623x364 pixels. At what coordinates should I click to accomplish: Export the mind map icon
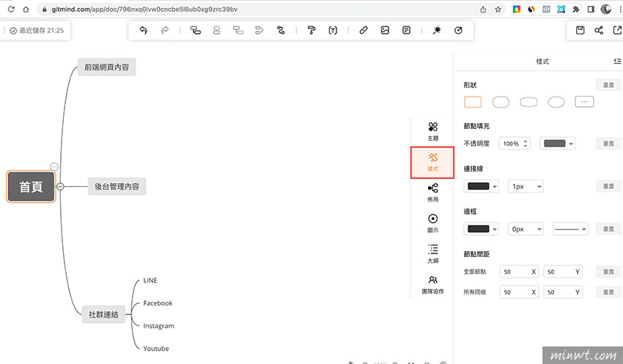(x=617, y=30)
